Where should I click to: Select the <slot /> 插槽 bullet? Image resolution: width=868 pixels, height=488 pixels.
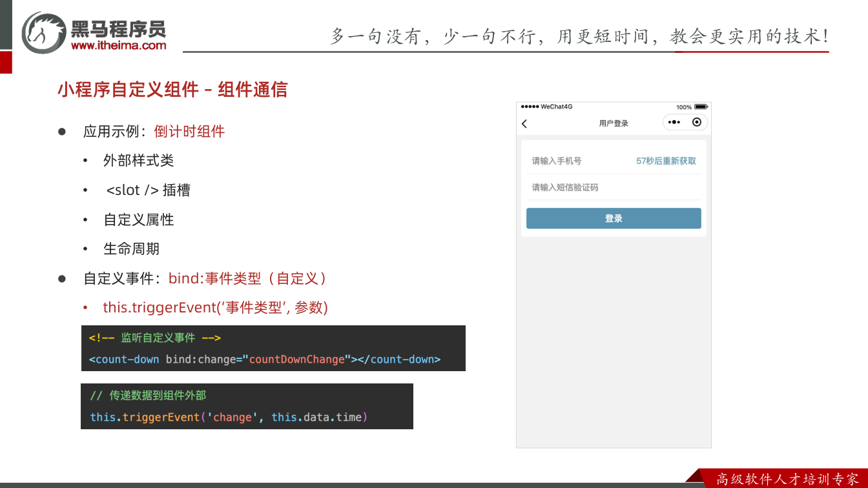148,190
